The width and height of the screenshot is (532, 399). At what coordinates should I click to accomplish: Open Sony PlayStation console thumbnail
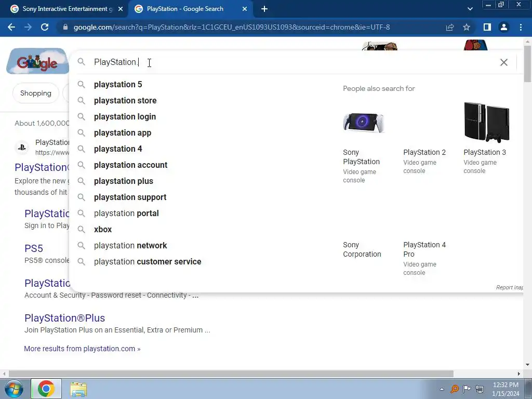(x=363, y=123)
